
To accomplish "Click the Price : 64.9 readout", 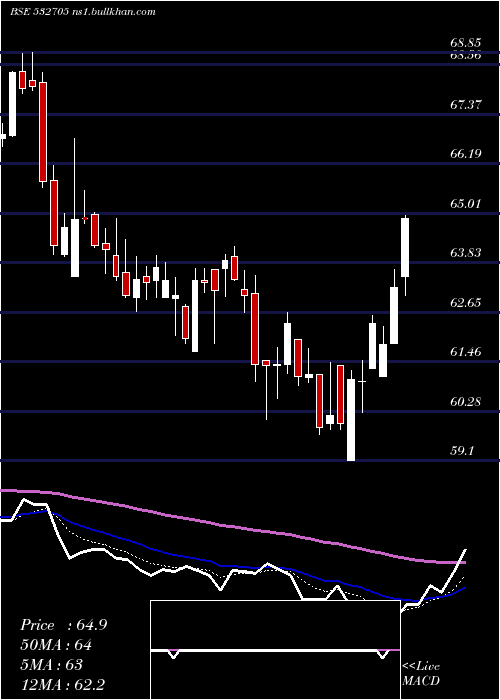I will point(63,625).
